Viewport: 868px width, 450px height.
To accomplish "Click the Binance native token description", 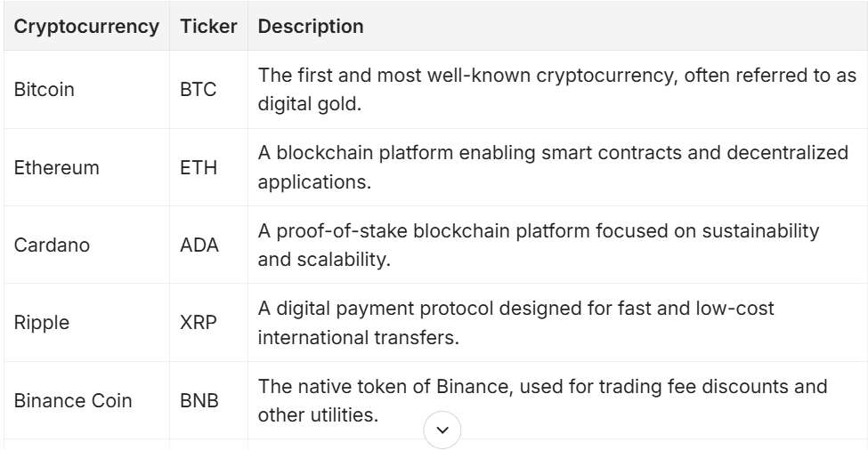I will pyautogui.click(x=544, y=400).
